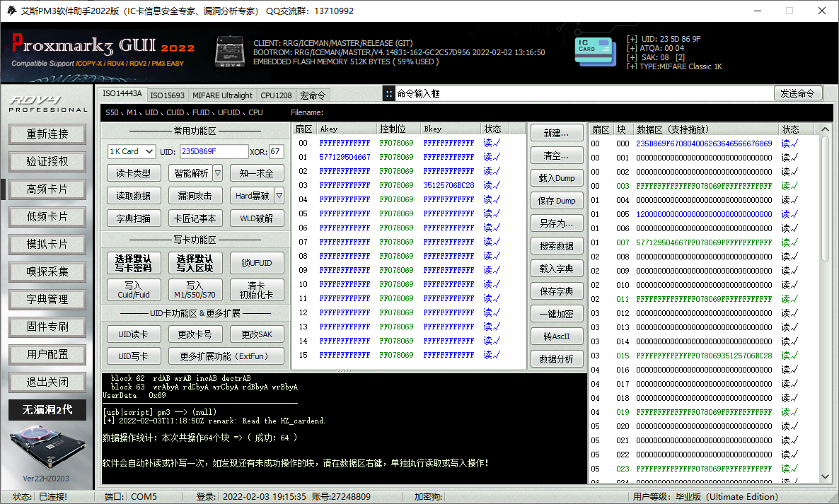Click the RDV4 device image in header
This screenshot has width=839, height=504.
click(x=229, y=52)
